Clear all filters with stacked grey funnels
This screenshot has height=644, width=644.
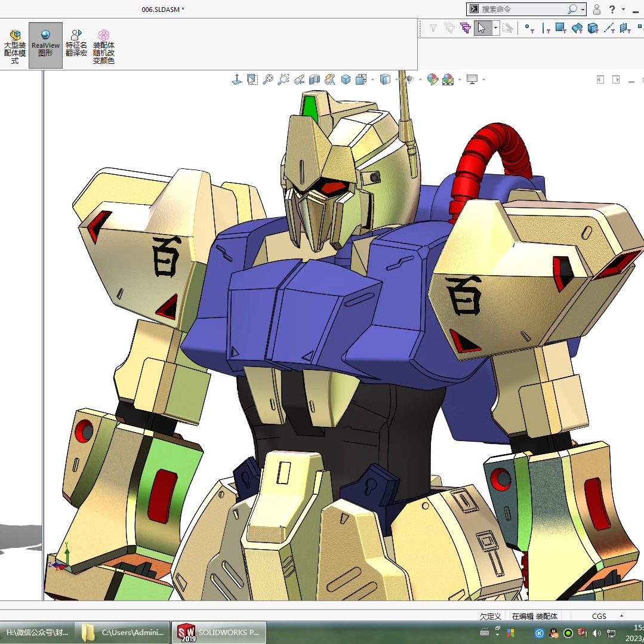pos(449,28)
